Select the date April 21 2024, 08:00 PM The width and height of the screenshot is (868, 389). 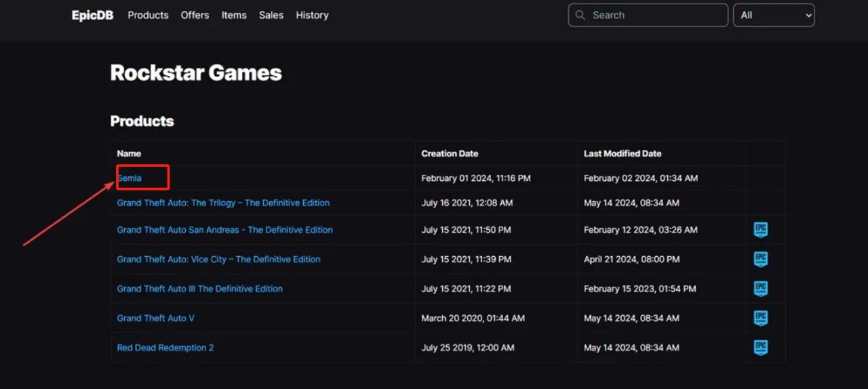(x=632, y=259)
